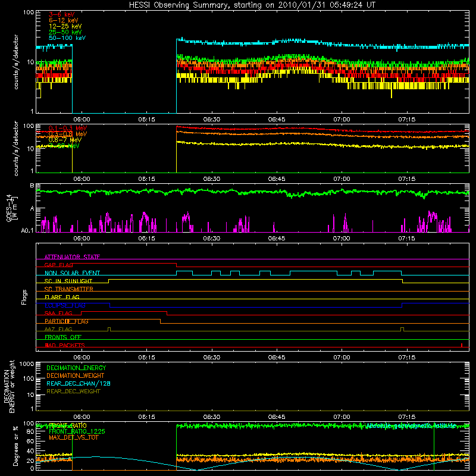Click the GOES-14 axis label
Screen dimensions: 476x476
tap(9, 208)
